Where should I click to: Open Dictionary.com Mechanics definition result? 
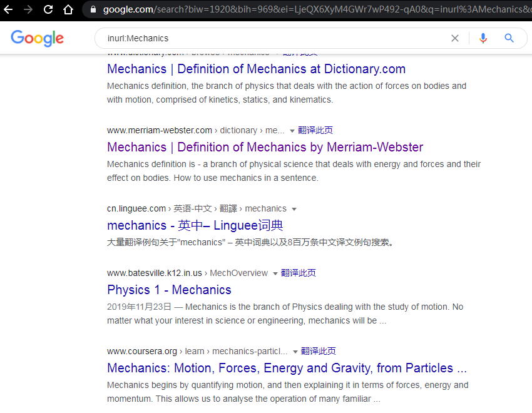pos(256,69)
